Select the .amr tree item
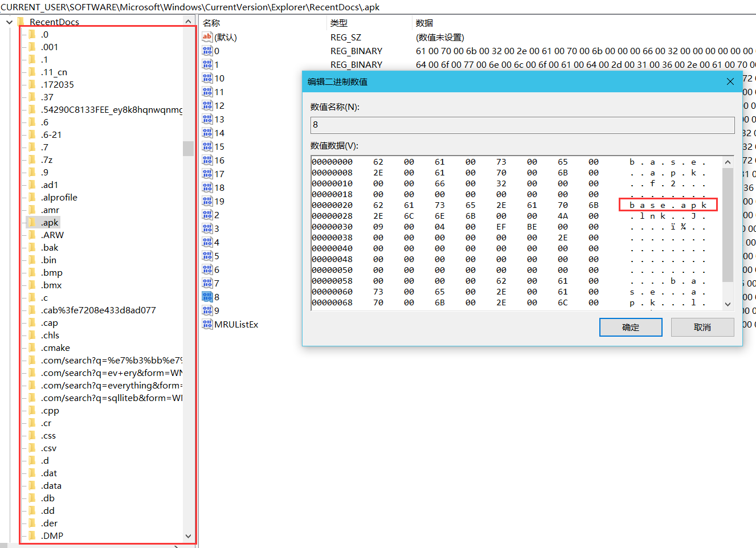The image size is (756, 548). pyautogui.click(x=50, y=210)
